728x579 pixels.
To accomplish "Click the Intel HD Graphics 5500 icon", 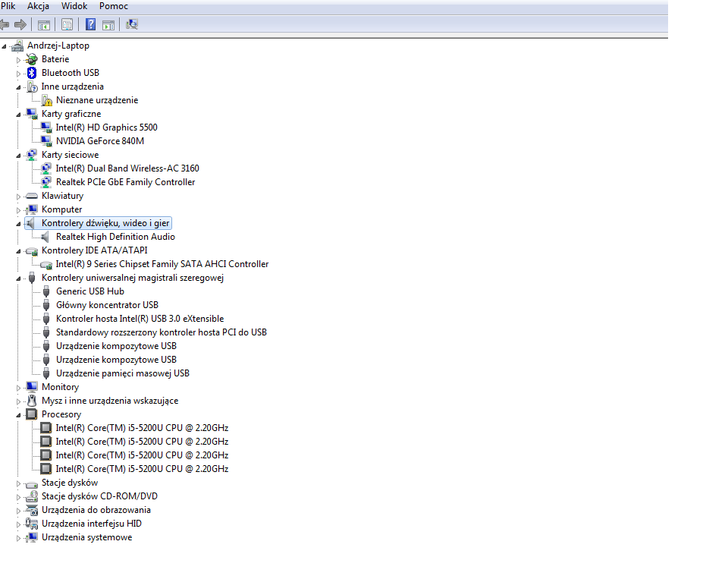I will (x=46, y=127).
